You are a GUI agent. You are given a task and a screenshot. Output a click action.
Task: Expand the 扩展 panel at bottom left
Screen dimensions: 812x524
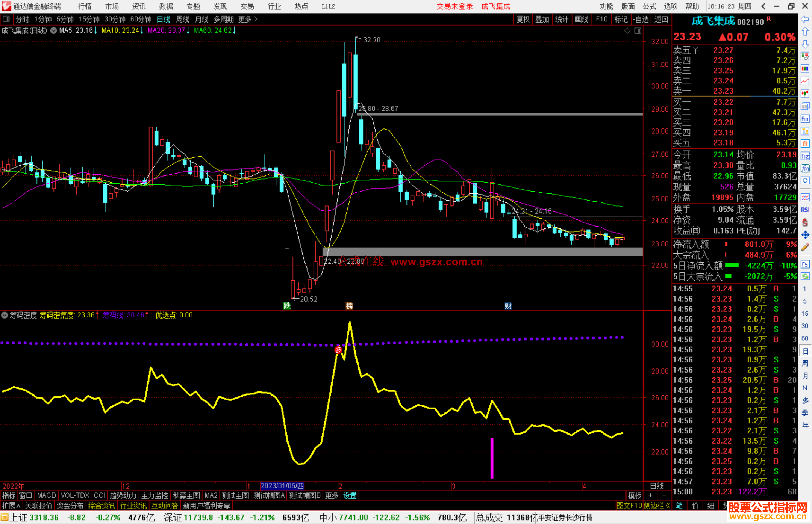click(x=11, y=506)
